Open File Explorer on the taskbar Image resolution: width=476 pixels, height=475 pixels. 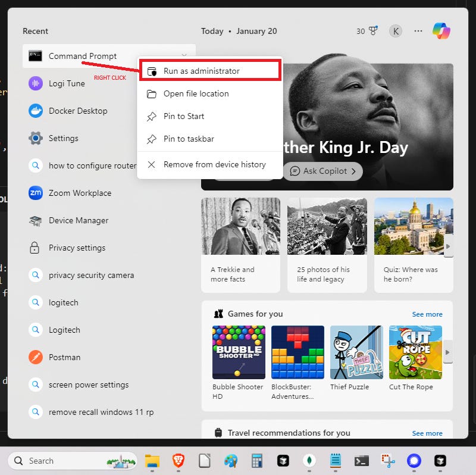click(152, 461)
